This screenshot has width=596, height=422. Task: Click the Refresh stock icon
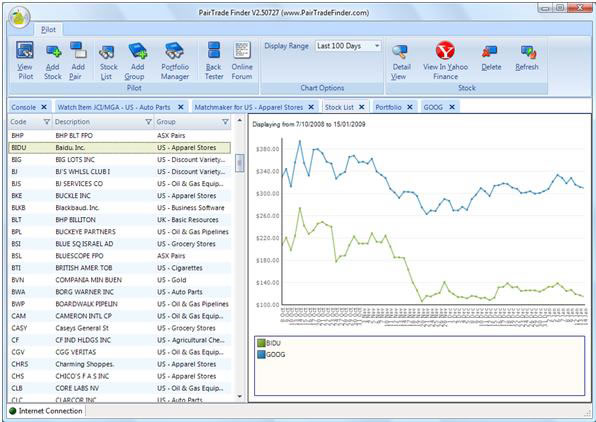coord(528,52)
